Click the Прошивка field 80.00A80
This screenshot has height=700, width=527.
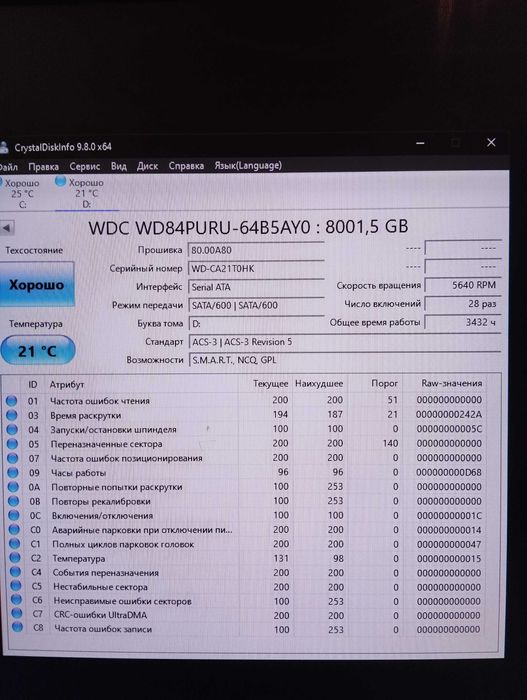click(x=256, y=250)
